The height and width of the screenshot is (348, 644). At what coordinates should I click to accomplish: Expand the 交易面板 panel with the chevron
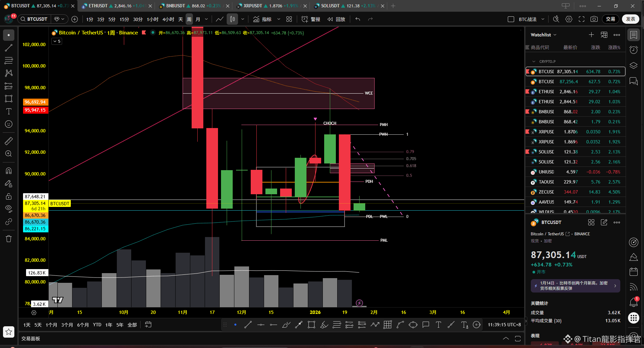click(506, 339)
